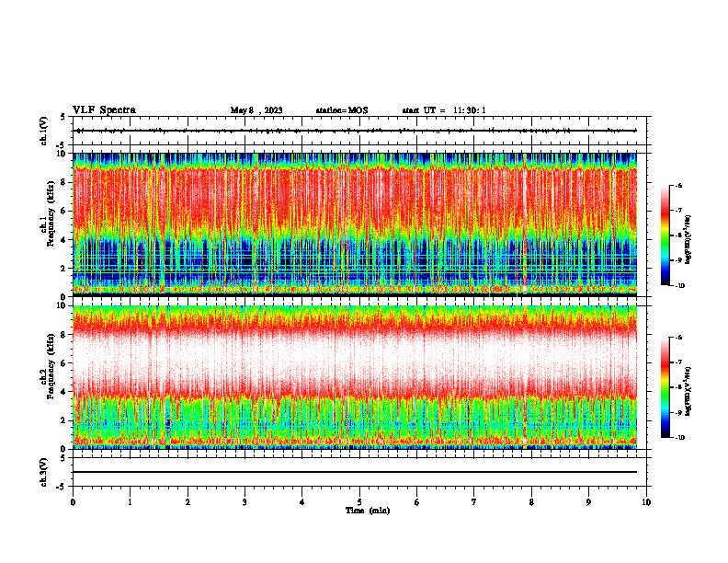Click the "station=MOS" header label

(x=342, y=110)
